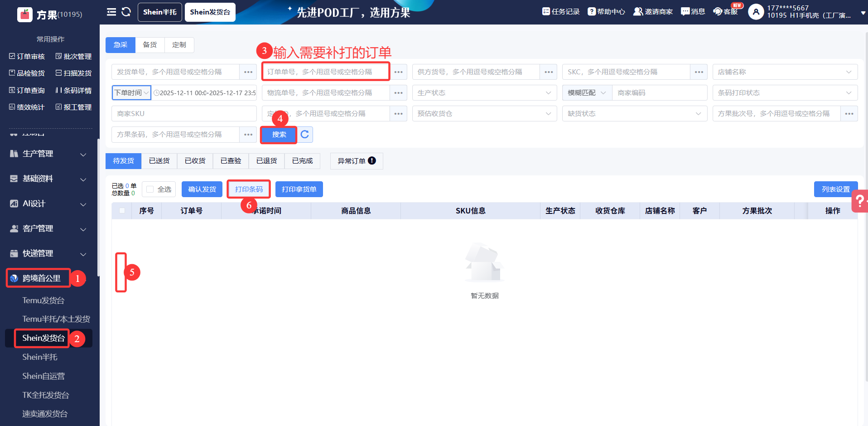Open 品检验货 quick action
Viewport: 868px width, 426px height.
27,73
